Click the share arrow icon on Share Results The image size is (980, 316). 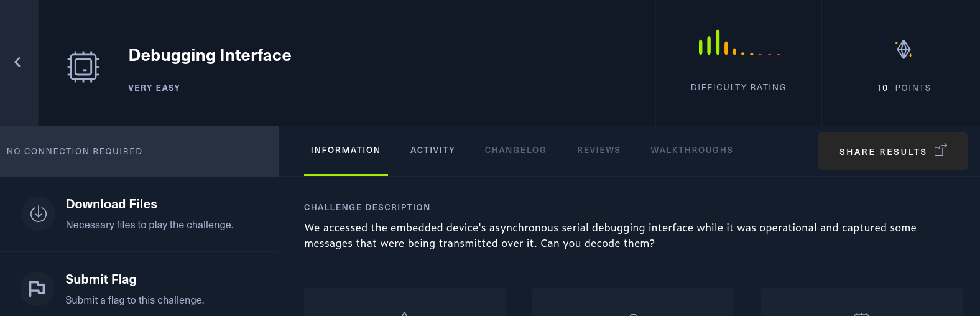(x=940, y=150)
